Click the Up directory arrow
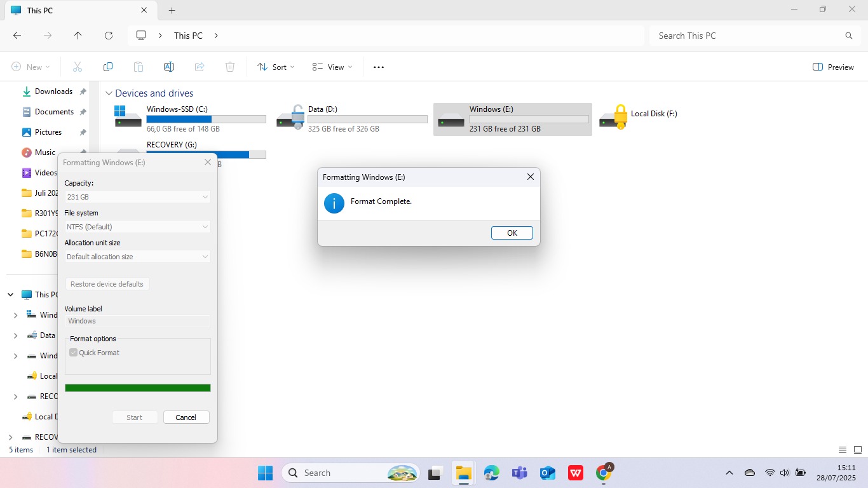The image size is (868, 488). pyautogui.click(x=78, y=36)
